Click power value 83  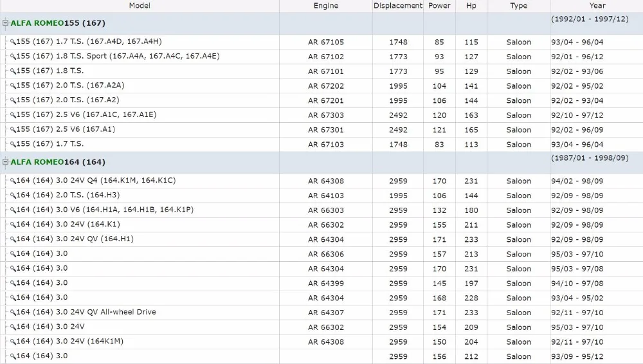tap(439, 145)
